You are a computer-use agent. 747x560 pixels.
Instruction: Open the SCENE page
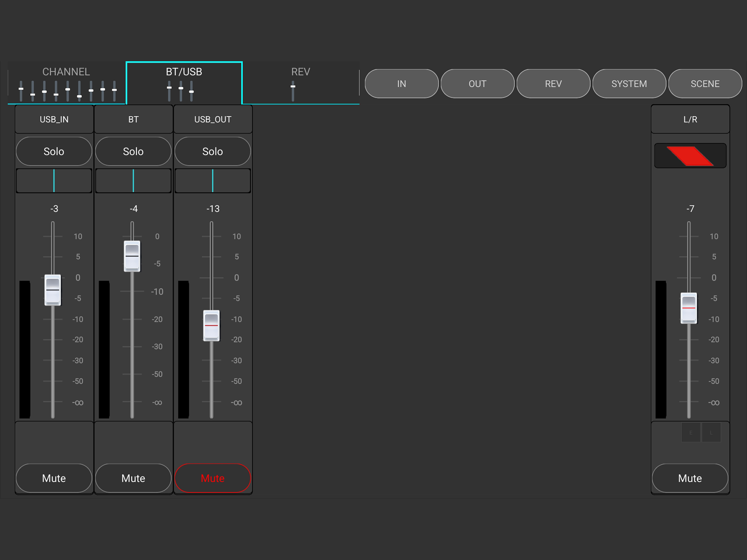pyautogui.click(x=705, y=84)
